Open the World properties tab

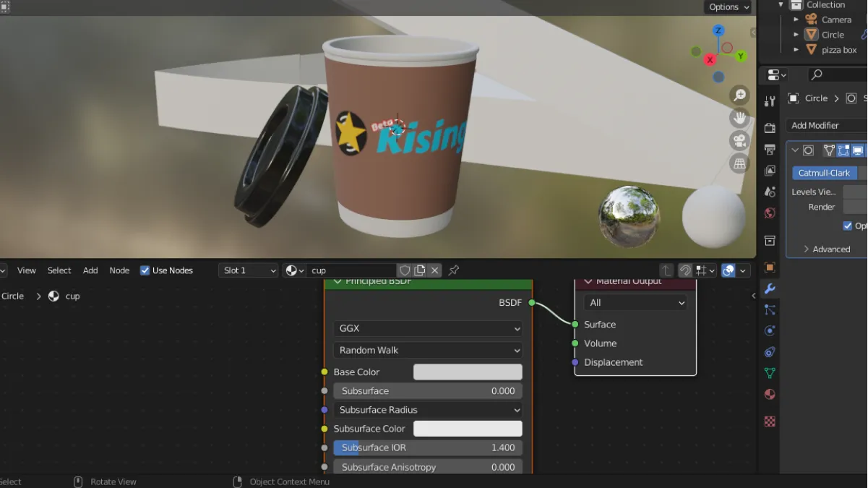(x=770, y=213)
